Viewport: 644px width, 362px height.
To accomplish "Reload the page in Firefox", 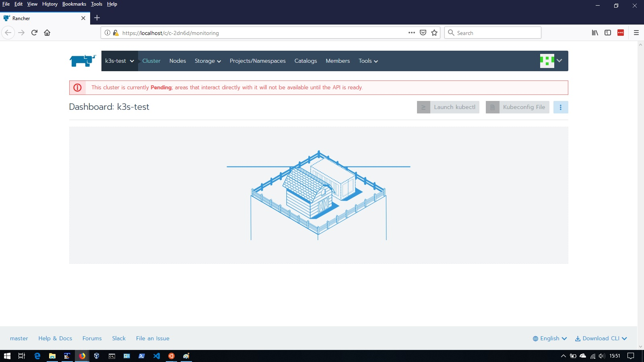I will pyautogui.click(x=34, y=33).
